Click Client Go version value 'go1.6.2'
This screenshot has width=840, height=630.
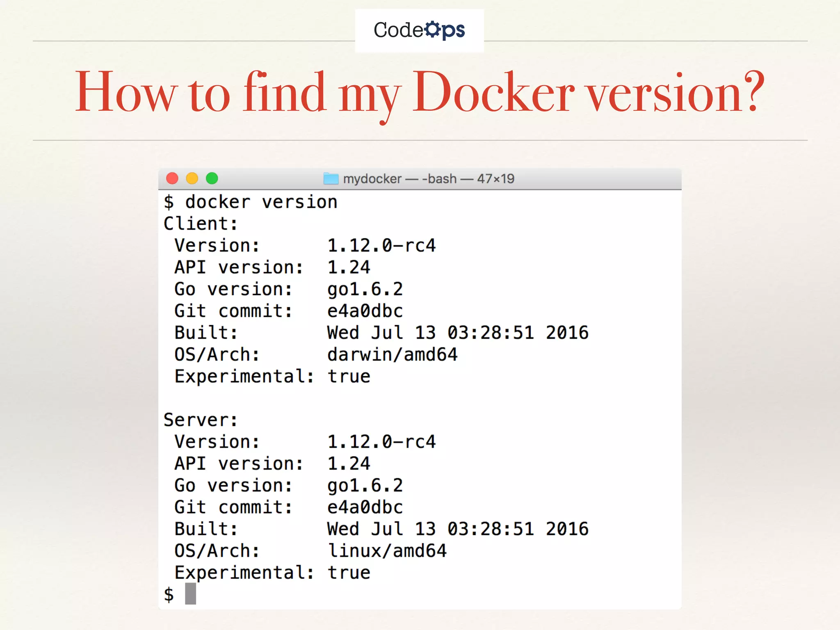click(x=365, y=290)
